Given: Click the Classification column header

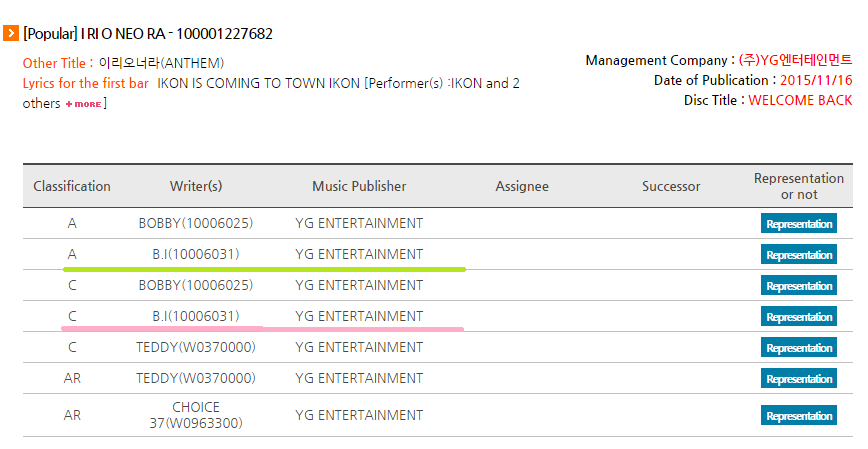Looking at the screenshot, I should point(72,186).
